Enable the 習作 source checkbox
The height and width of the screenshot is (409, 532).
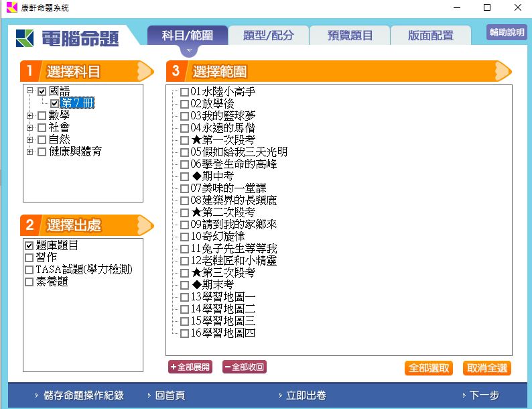coord(29,257)
